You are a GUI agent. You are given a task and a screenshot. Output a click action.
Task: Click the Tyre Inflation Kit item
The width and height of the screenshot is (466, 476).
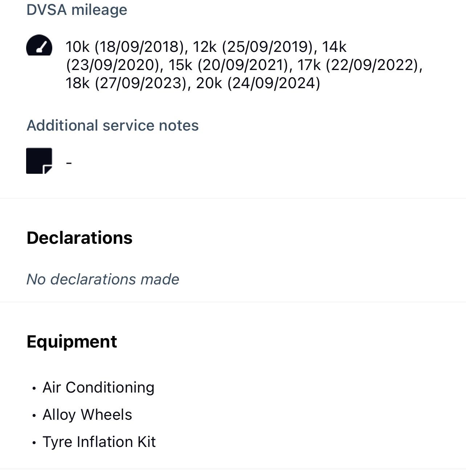[99, 442]
